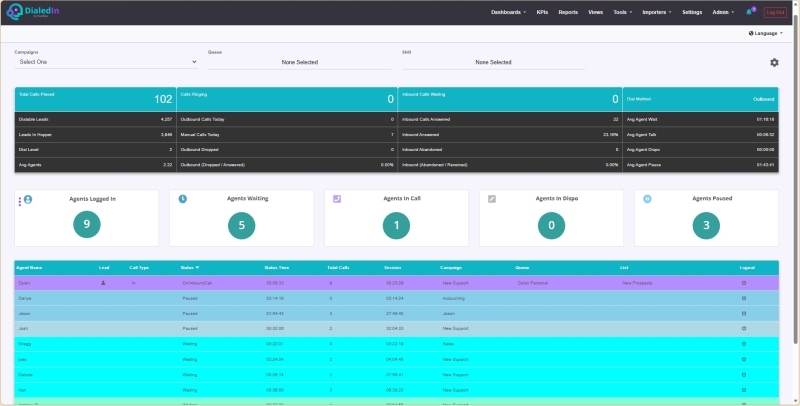Image resolution: width=800 pixels, height=406 pixels.
Task: Open the Skill None Selected dropdown
Action: click(x=493, y=62)
